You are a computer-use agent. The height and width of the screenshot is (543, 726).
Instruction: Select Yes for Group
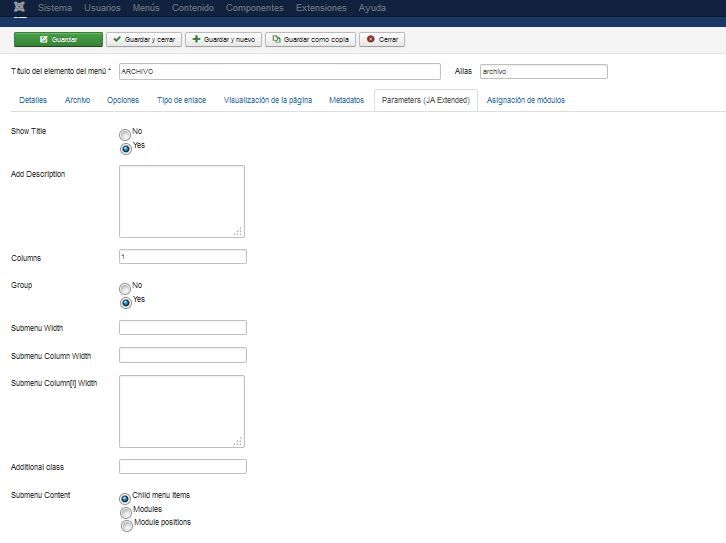125,303
